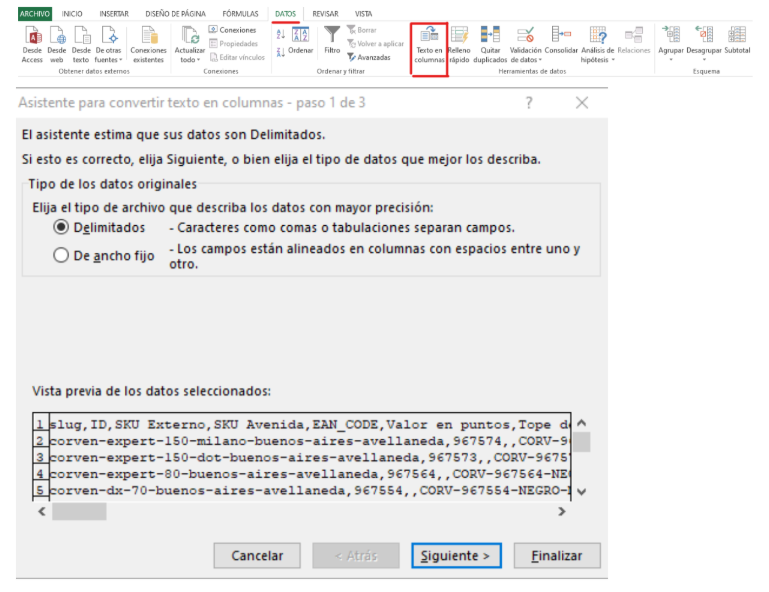Click the Texto en columnas icon
The height and width of the screenshot is (592, 769).
coord(429,36)
